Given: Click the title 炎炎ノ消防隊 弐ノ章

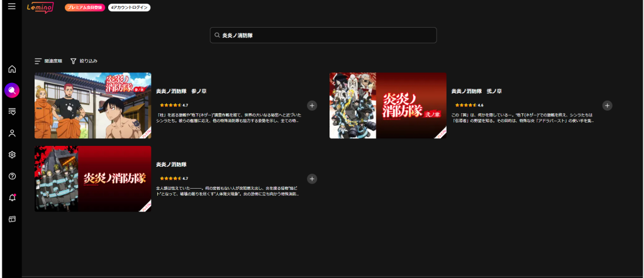Looking at the screenshot, I should click(477, 91).
